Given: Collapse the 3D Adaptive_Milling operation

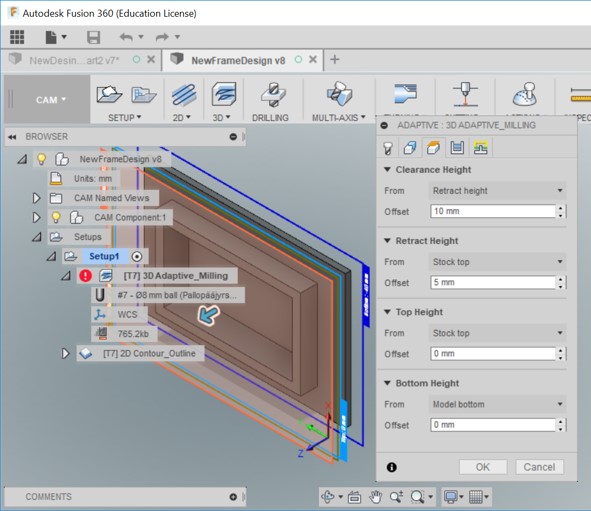Looking at the screenshot, I should click(66, 276).
